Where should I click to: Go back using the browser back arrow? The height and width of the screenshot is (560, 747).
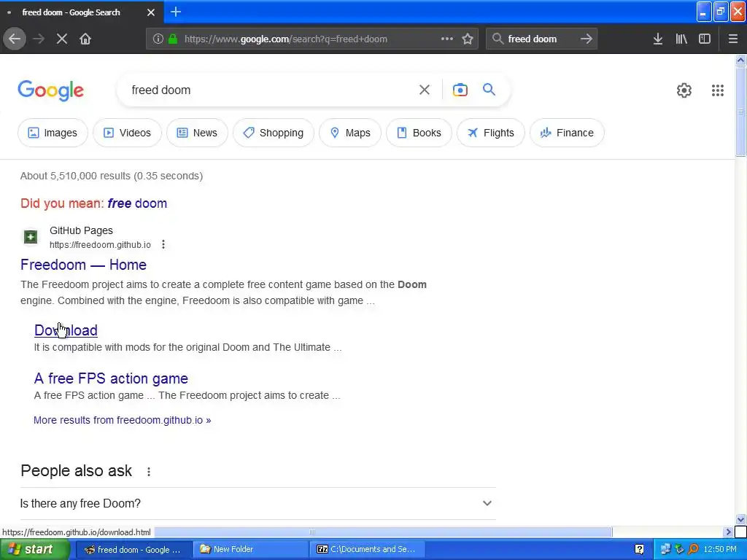(x=15, y=39)
